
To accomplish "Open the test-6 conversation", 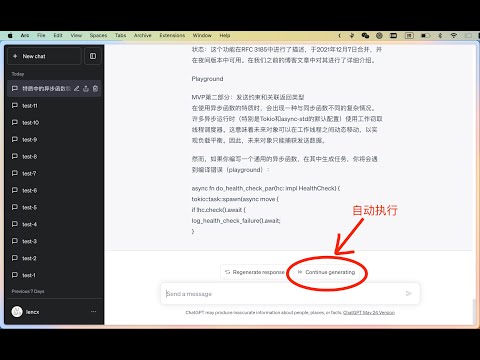I will pyautogui.click(x=54, y=190).
